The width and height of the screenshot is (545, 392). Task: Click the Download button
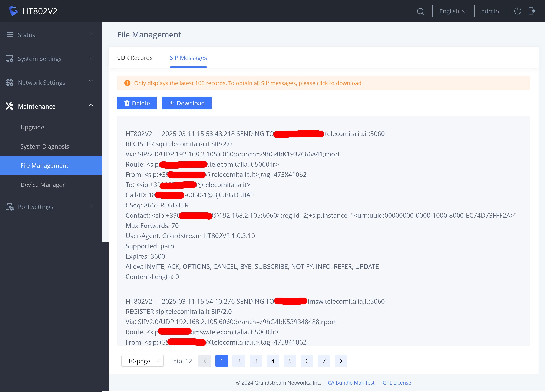(x=186, y=103)
